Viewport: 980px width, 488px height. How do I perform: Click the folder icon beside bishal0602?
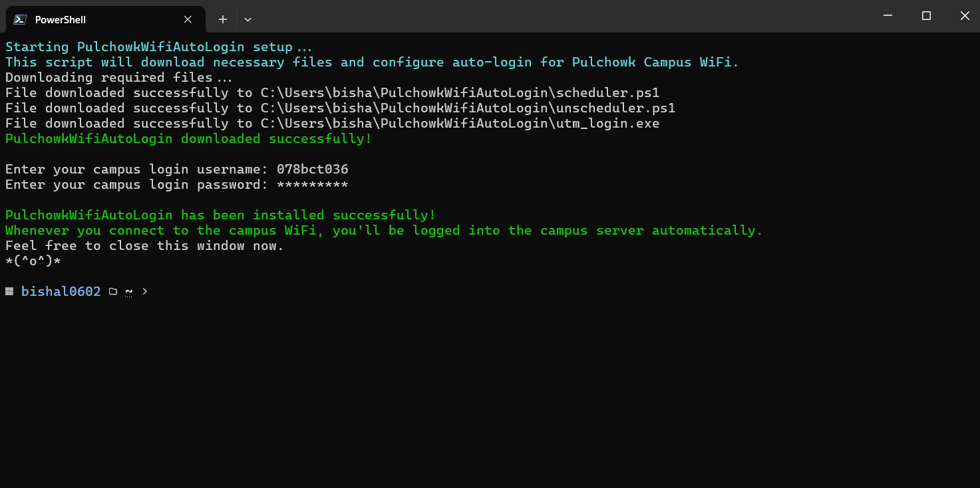[112, 291]
